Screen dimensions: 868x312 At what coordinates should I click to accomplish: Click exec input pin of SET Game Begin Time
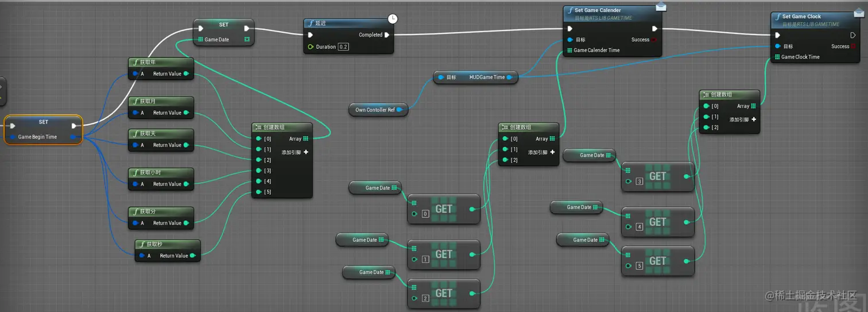tap(12, 126)
